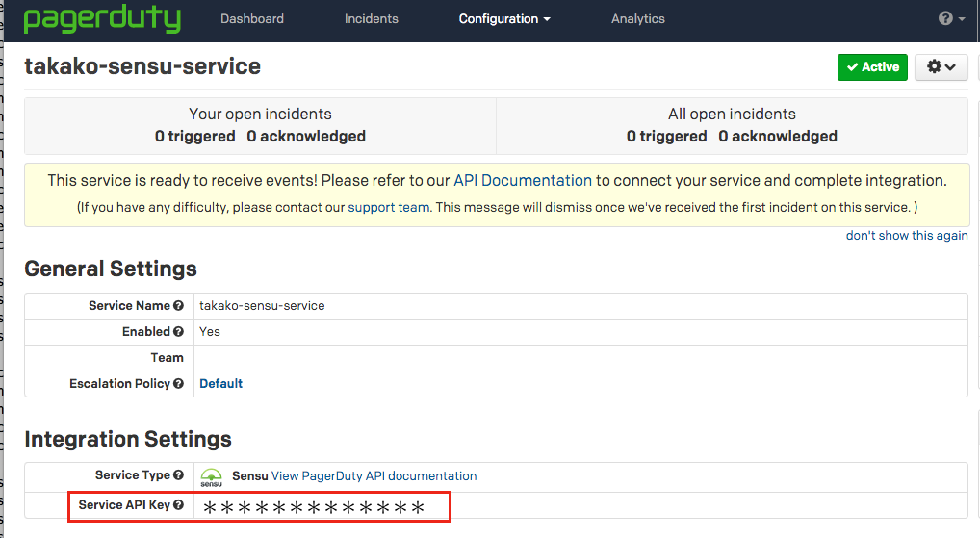Click the Team label

coord(167,357)
